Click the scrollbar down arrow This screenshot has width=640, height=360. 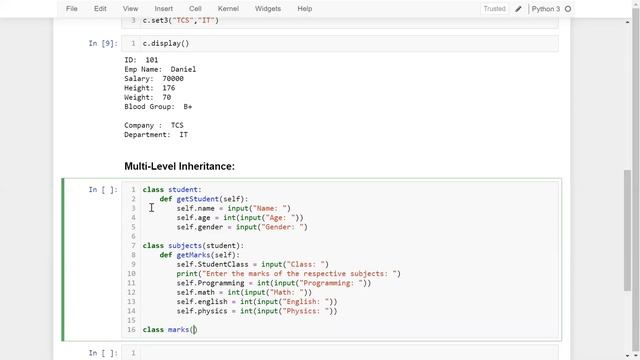click(x=627, y=356)
